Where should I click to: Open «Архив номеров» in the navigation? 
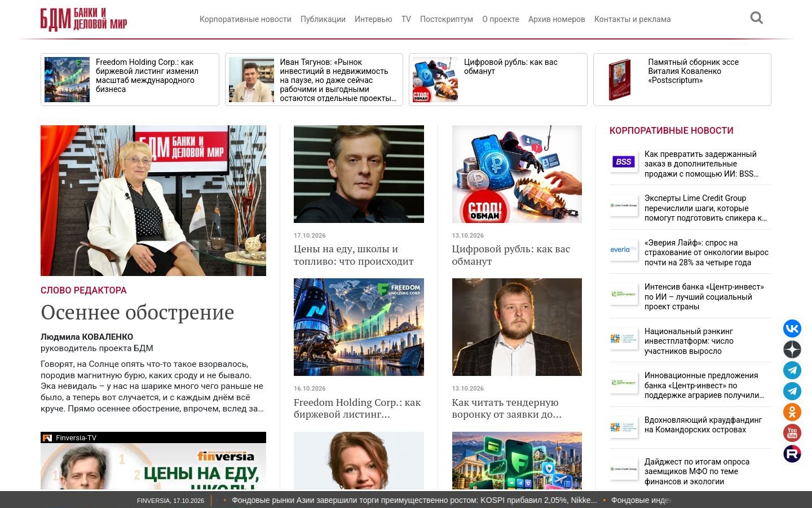pos(557,19)
